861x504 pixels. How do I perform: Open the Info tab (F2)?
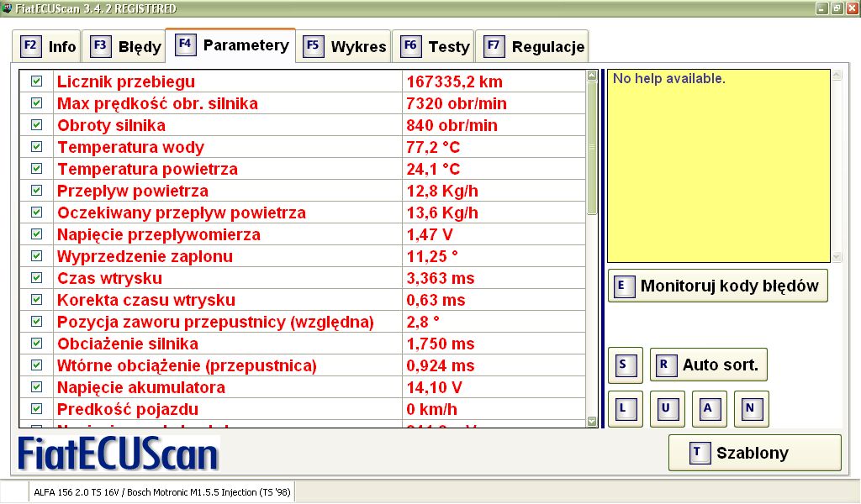click(x=47, y=46)
